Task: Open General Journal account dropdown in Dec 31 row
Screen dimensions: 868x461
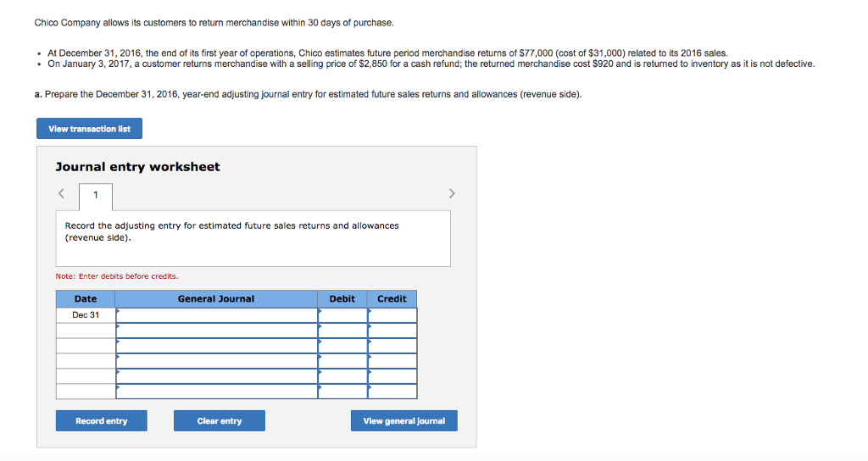Action: (216, 315)
